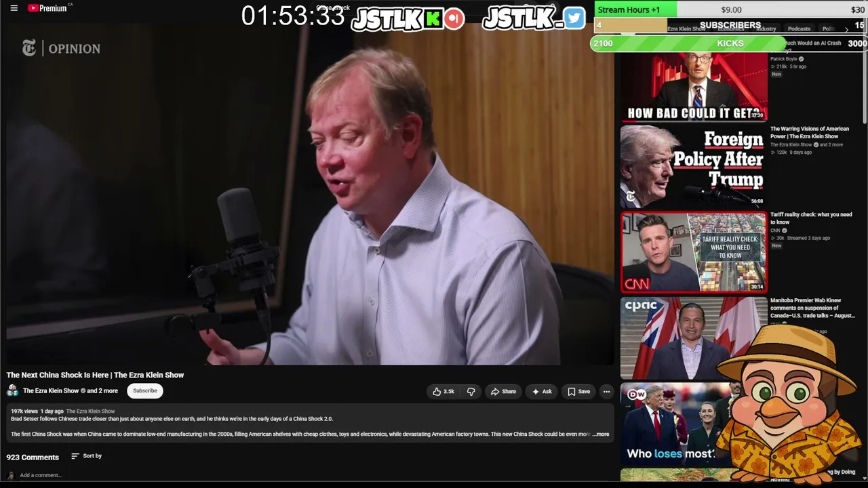Open 'Foreign Policy After Trump' thumbnail

coord(694,167)
